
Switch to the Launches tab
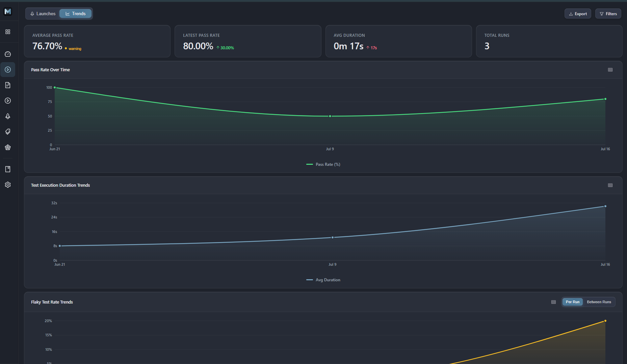(x=43, y=14)
